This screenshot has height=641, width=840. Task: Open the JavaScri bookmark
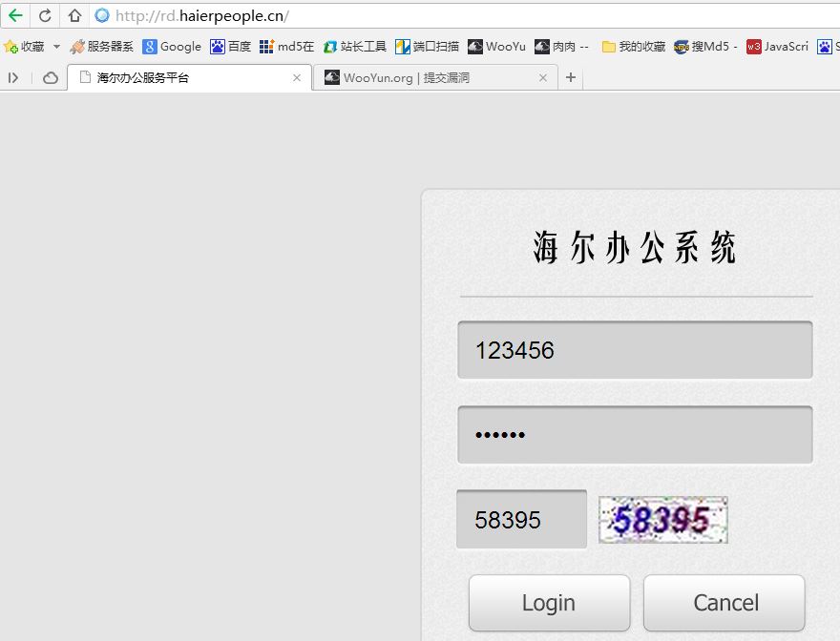pyautogui.click(x=777, y=47)
